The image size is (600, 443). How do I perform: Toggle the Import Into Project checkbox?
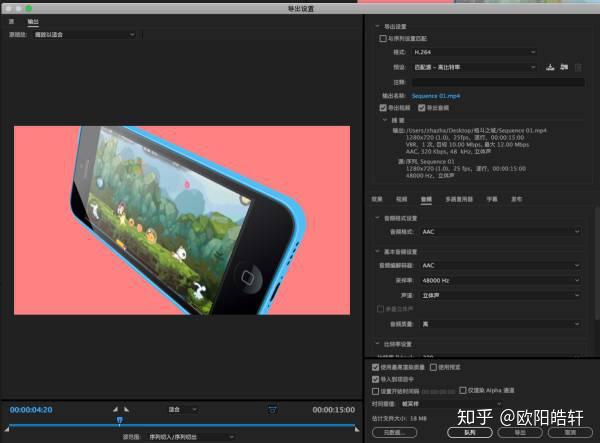point(375,379)
